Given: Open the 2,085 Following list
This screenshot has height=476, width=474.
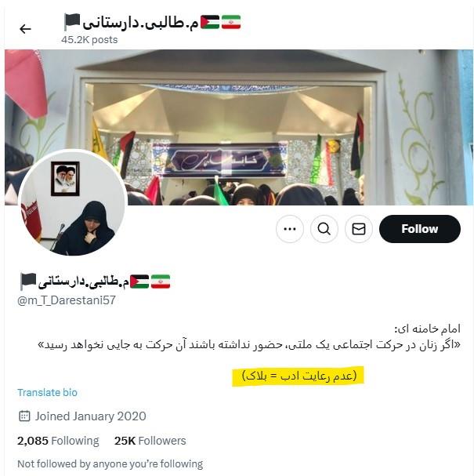Looking at the screenshot, I should pyautogui.click(x=58, y=441).
